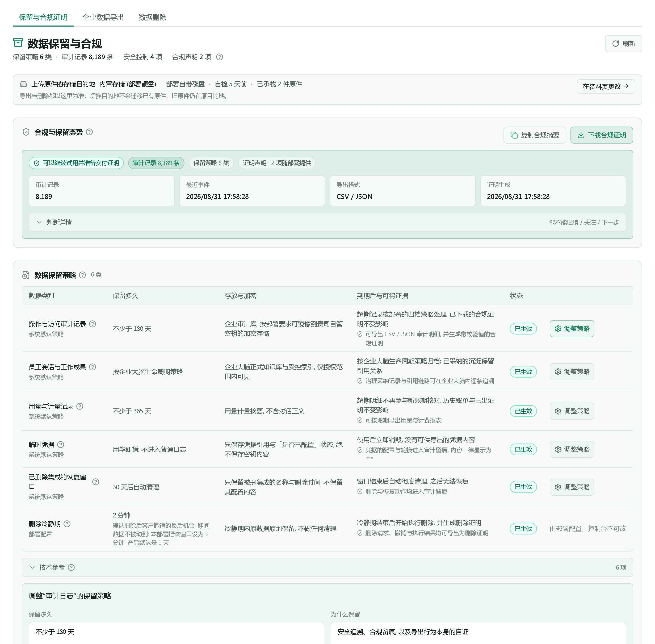
Task: Switch to 保留与合规证明 tab
Action: [43, 17]
